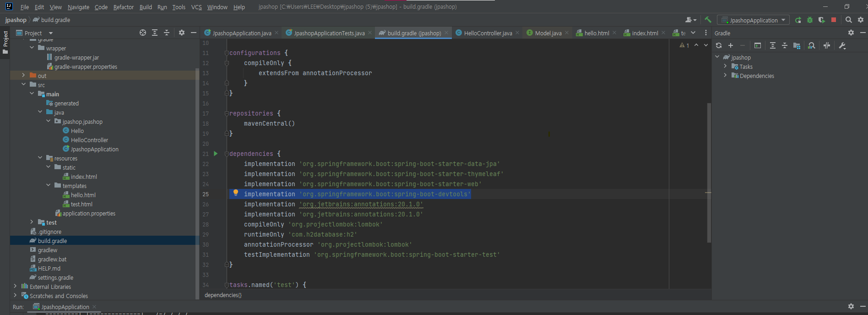Click the jpashop breadcrumb in the navigation bar
868x315 pixels.
point(16,20)
